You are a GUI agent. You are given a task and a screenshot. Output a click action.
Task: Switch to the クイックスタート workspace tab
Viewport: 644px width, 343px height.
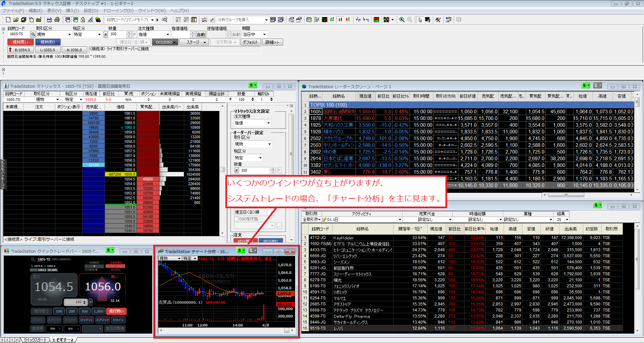click(35, 340)
